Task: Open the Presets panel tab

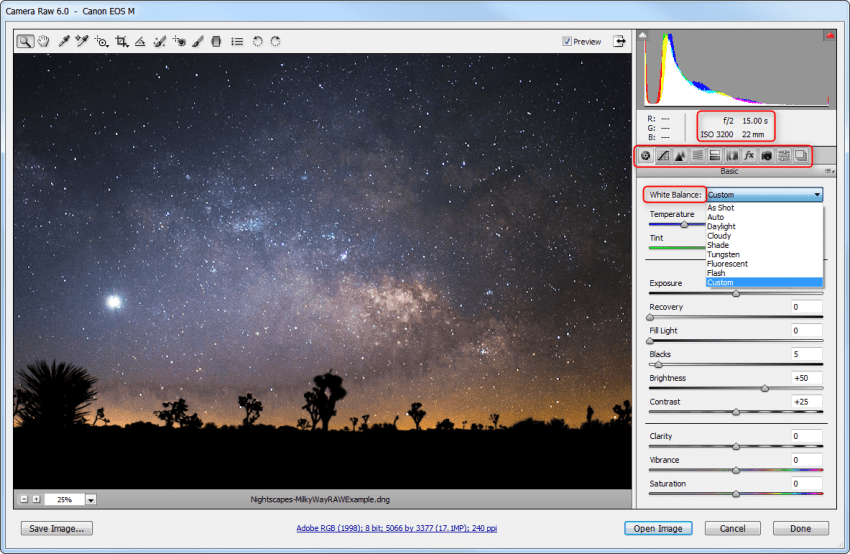Action: coord(784,156)
